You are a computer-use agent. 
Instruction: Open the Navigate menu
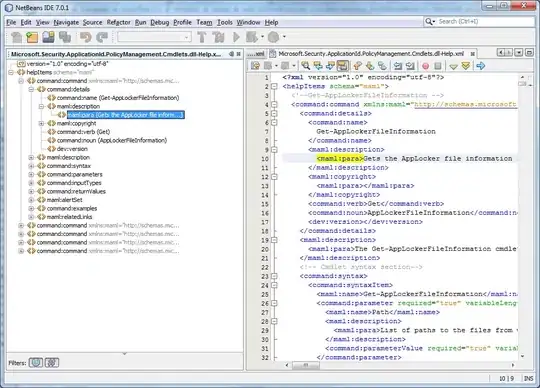66,22
